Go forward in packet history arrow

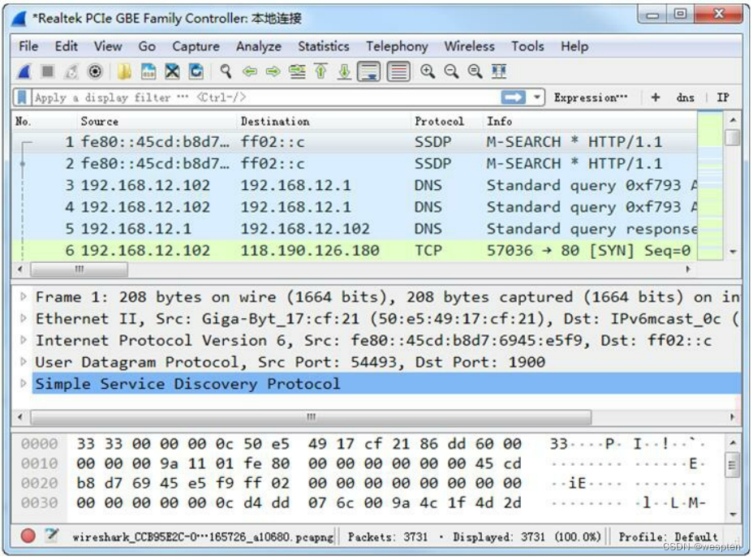tap(273, 71)
